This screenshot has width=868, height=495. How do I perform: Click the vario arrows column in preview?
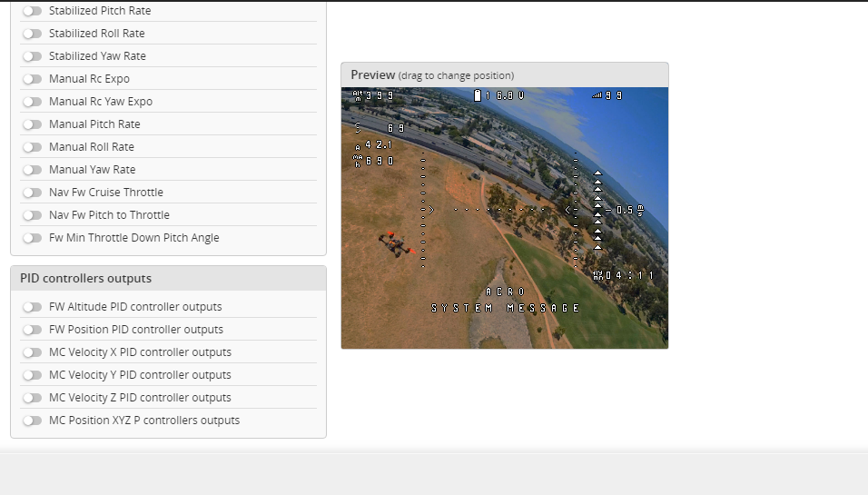597,211
